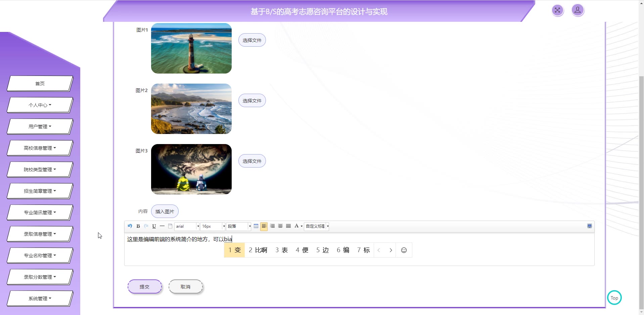Open the 段落 paragraph format dropdown
This screenshot has height=315, width=644.
coord(239,226)
